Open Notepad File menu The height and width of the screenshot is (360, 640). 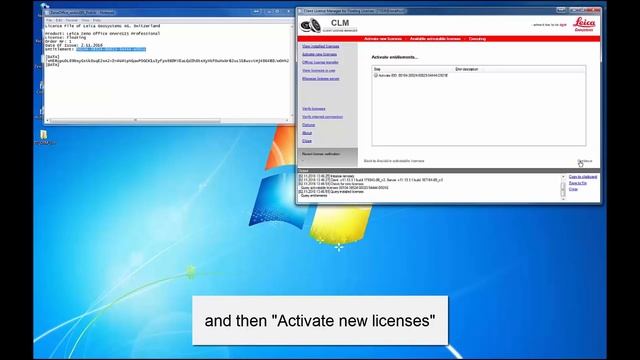(49, 20)
